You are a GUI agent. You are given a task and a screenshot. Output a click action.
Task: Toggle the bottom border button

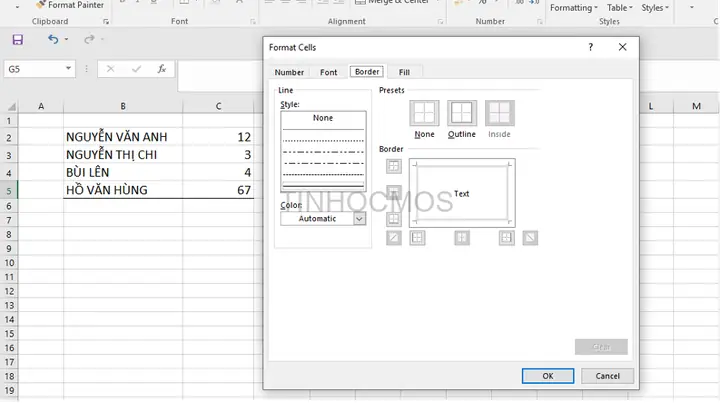(x=394, y=219)
